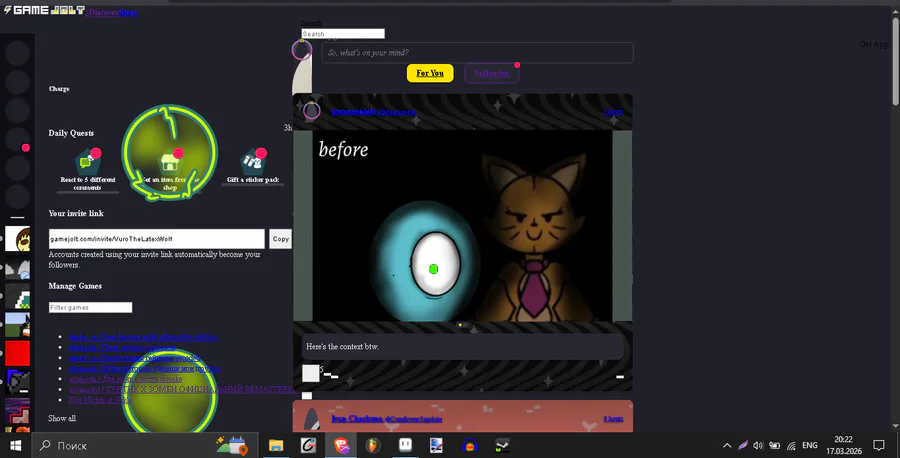Click your profile avatar beside post box

click(x=302, y=51)
